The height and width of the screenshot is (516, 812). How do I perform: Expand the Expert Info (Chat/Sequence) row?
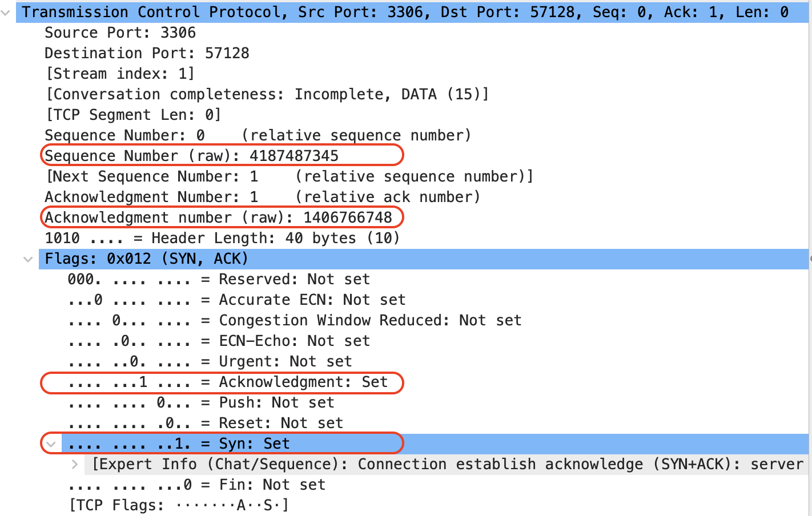click(75, 465)
